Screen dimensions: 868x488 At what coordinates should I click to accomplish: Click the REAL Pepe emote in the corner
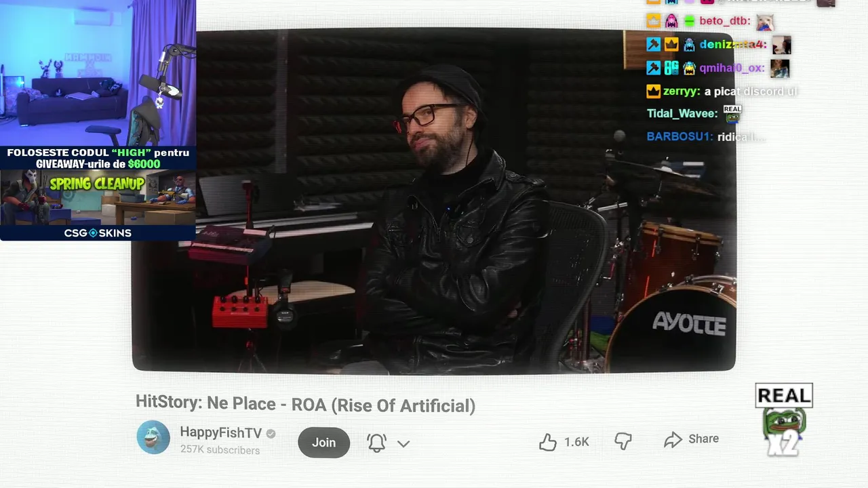click(784, 420)
